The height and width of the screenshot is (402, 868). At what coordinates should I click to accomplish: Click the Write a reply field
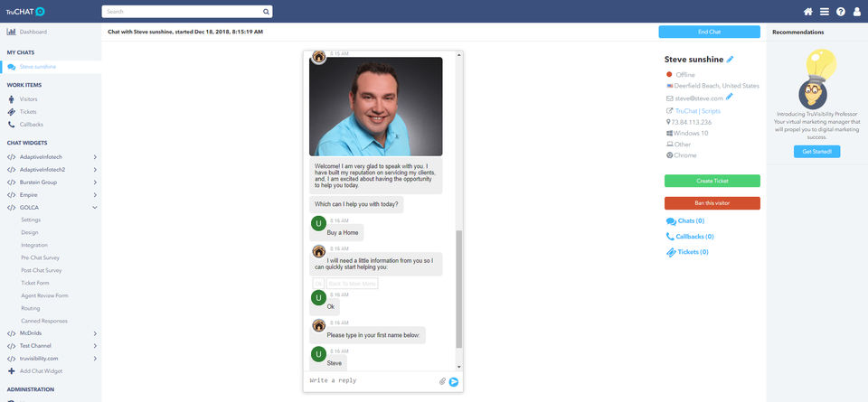(x=372, y=381)
